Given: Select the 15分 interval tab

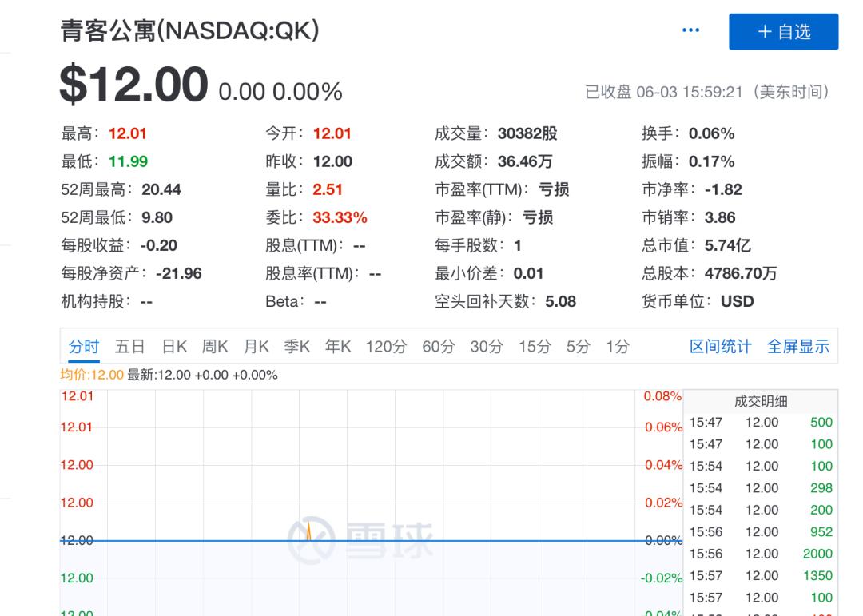Looking at the screenshot, I should (x=535, y=347).
